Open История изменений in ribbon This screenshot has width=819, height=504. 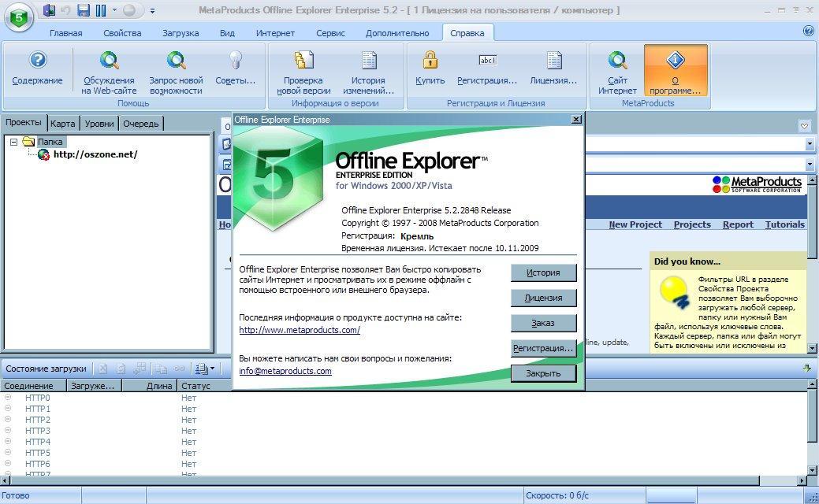point(368,72)
